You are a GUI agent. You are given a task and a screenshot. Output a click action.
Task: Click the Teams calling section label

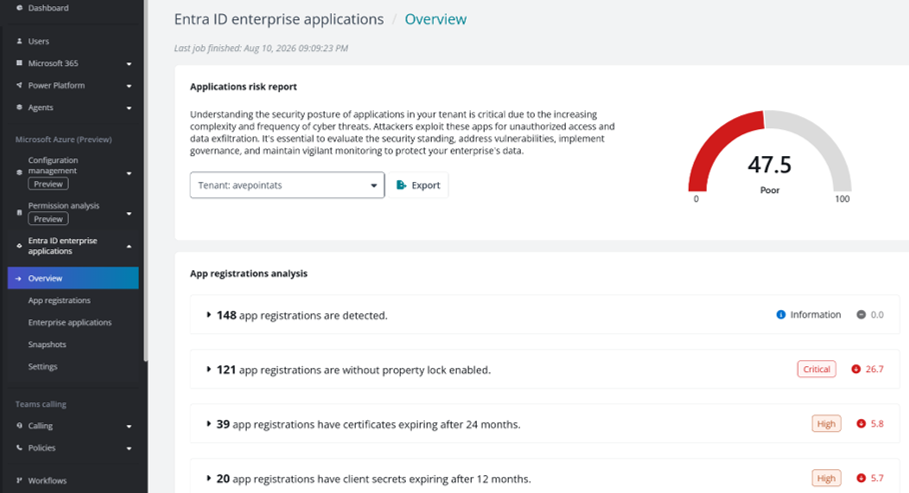[x=41, y=404]
